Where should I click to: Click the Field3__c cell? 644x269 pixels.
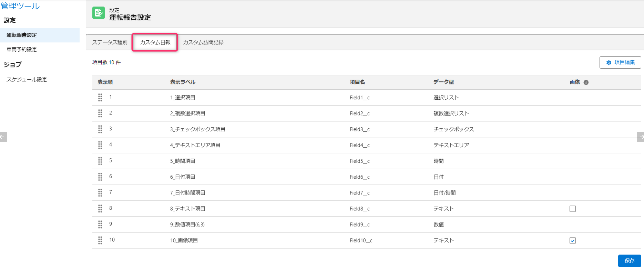tap(360, 129)
